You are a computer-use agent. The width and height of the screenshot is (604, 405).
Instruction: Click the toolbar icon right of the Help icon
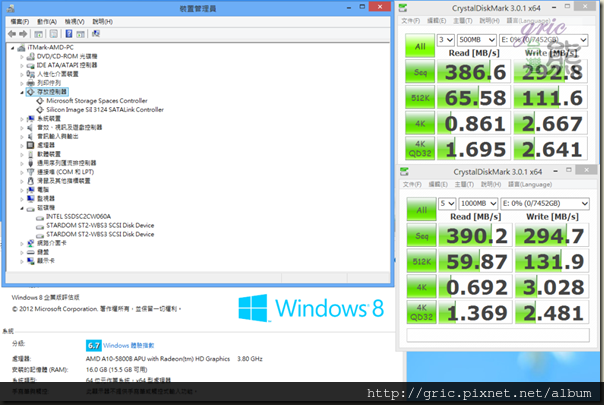(x=80, y=34)
